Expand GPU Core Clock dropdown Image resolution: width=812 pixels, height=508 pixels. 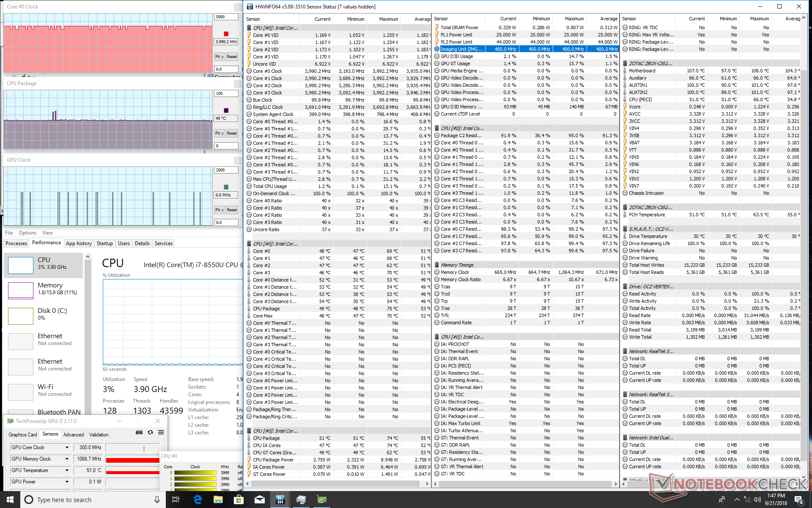point(67,447)
